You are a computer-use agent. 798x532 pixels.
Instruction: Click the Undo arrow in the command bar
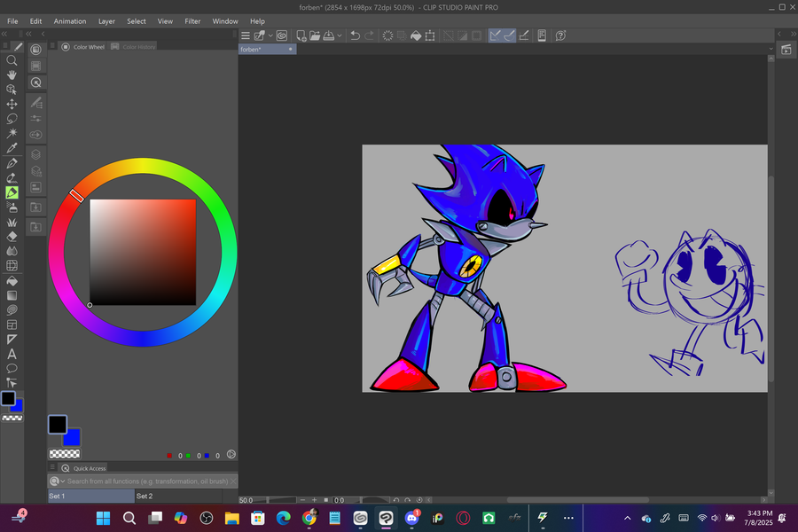click(x=356, y=35)
